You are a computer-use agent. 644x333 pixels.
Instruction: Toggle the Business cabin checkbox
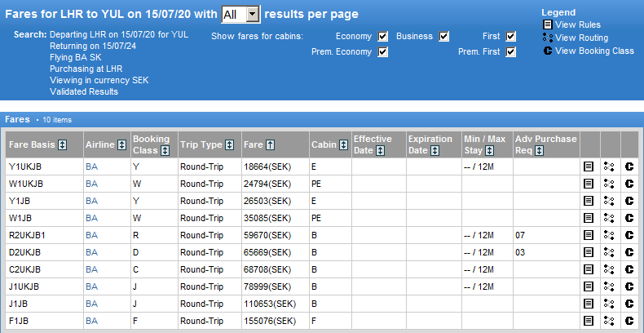click(444, 37)
